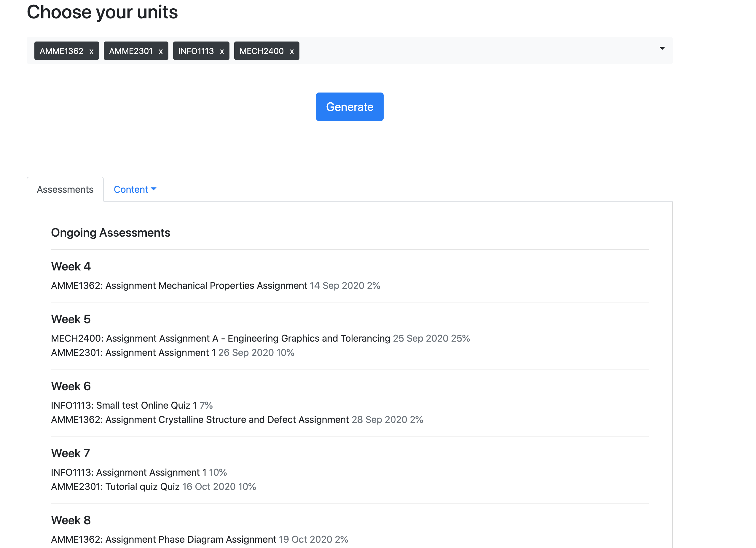Click inside the units selection field

coord(467,51)
